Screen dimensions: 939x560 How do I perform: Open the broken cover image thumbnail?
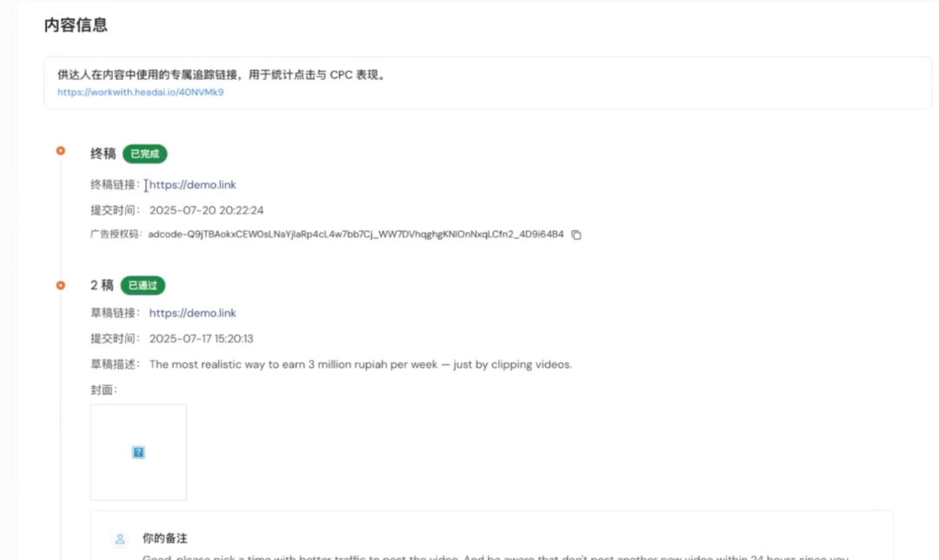click(138, 452)
